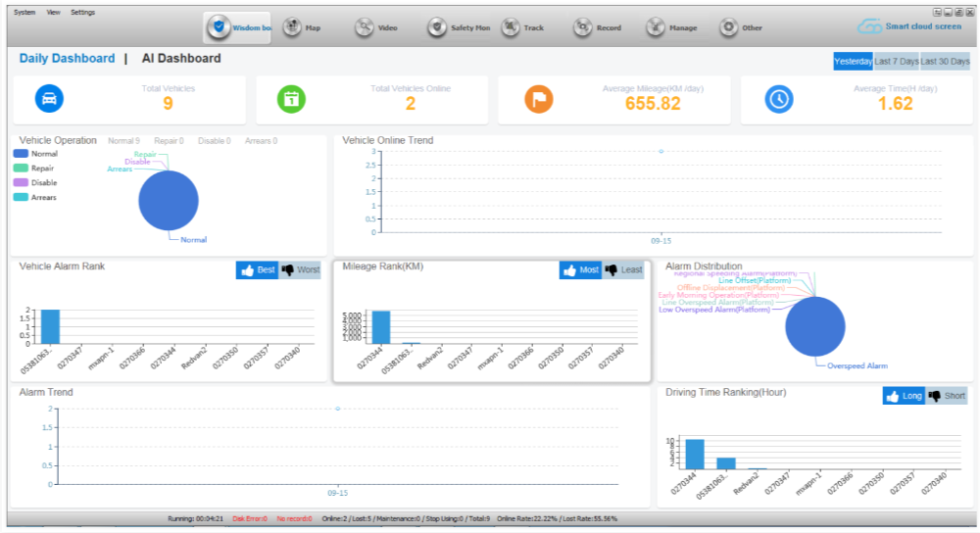Viewport: 980px width, 533px height.
Task: Click the Total Vehicles car icon
Action: [49, 99]
